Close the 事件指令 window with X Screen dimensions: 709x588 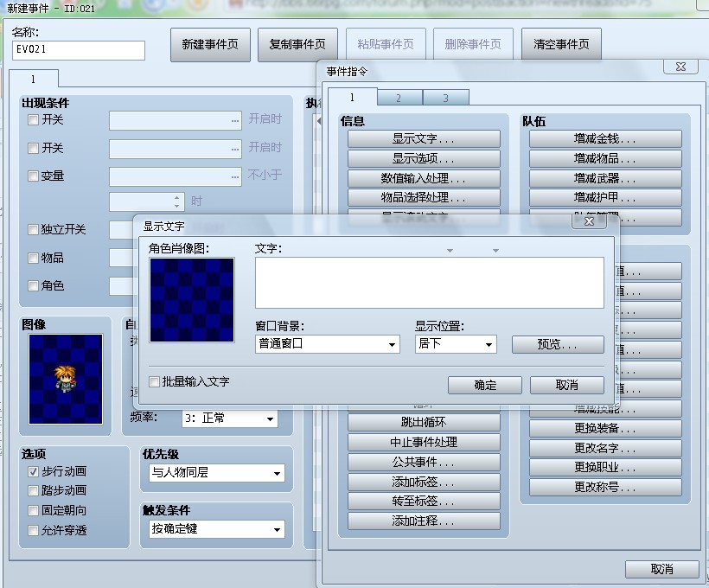(x=680, y=67)
